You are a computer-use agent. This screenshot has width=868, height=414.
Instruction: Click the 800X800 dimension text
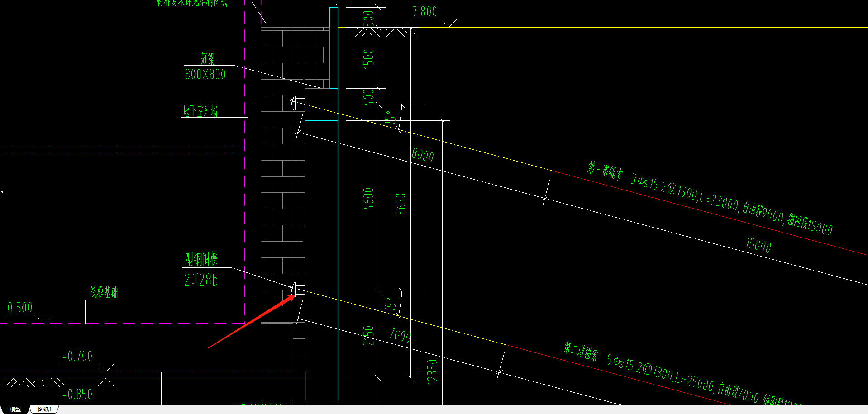click(x=205, y=74)
